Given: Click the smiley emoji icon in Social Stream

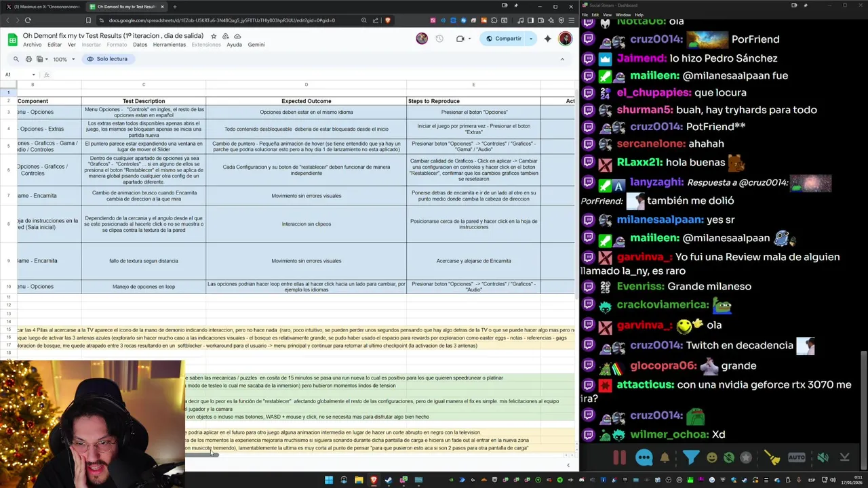Looking at the screenshot, I should coord(712,457).
